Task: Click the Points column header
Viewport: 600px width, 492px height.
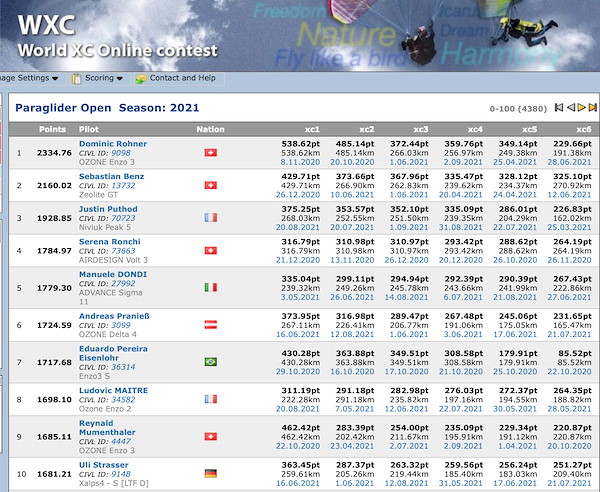Action: (x=52, y=129)
